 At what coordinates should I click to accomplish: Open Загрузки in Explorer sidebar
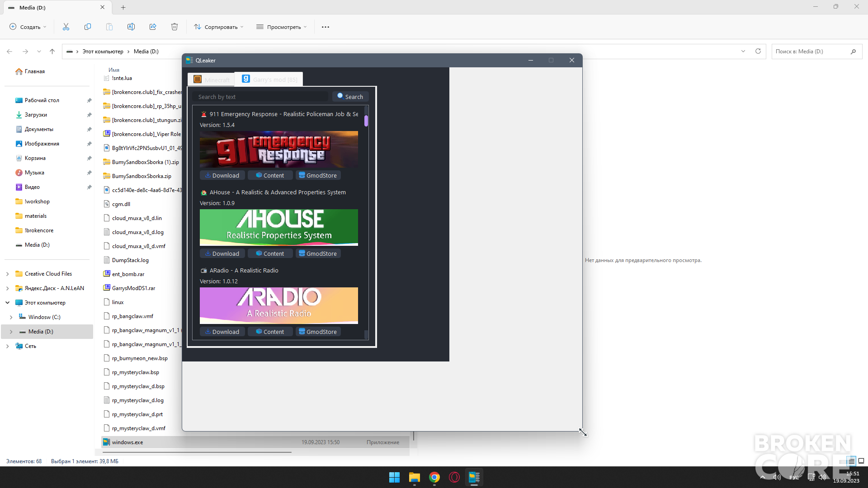36,115
